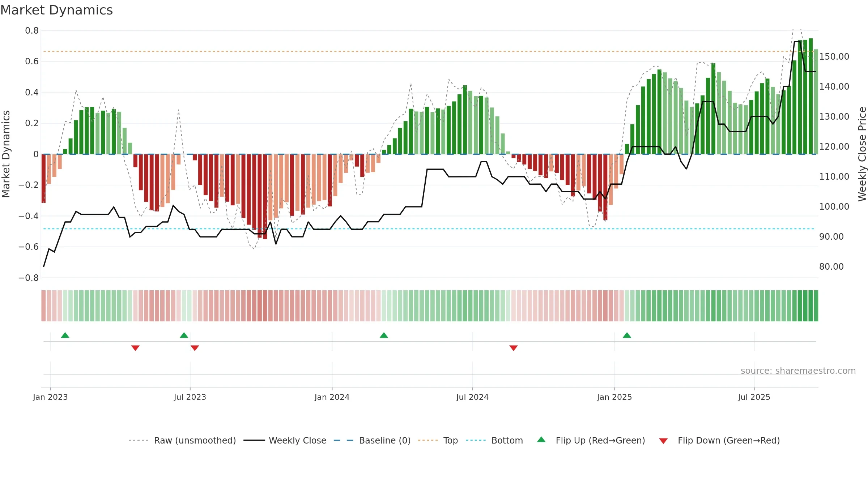Click the 0.6 left-axis tick label
The width and height of the screenshot is (868, 488).
pyautogui.click(x=32, y=61)
